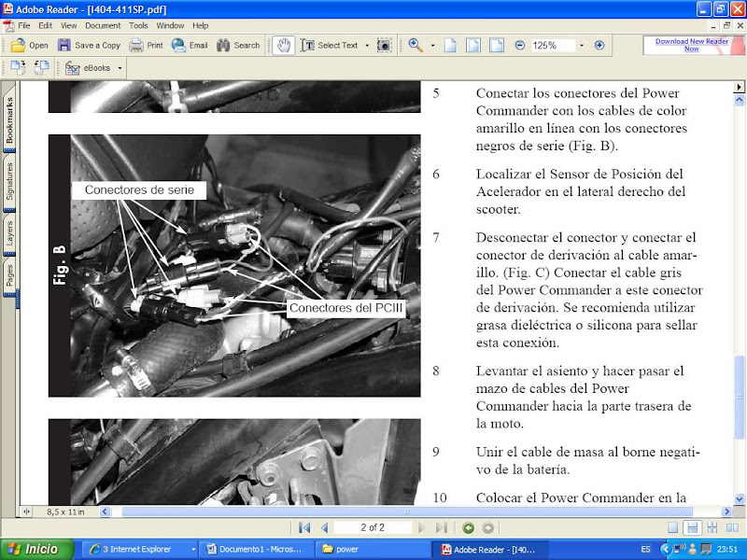Open the Window menu
Viewport: 747px width, 560px height.
[170, 25]
